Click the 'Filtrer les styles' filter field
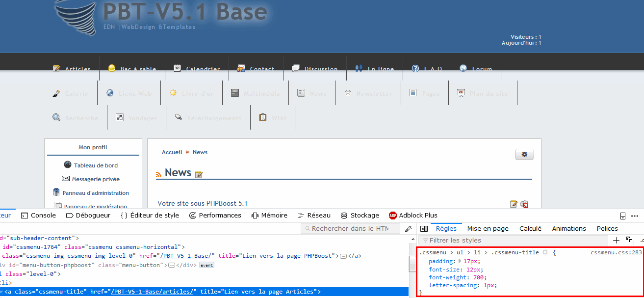This screenshot has width=644, height=298. click(513, 240)
